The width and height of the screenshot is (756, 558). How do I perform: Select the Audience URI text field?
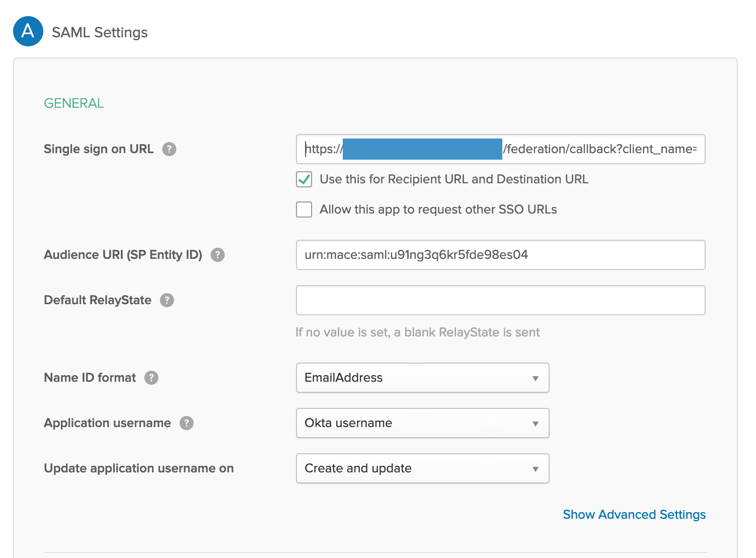[x=500, y=255]
